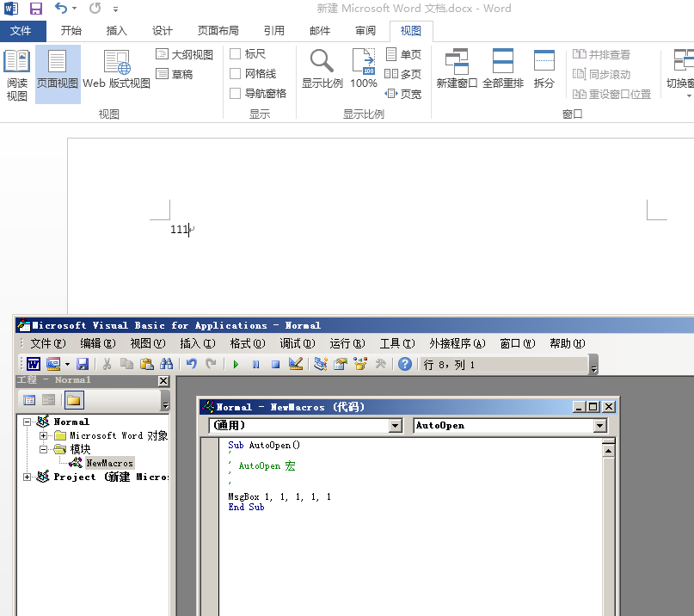Switch to the 页面布局 ribbon tab
694x616 pixels.
pos(218,31)
